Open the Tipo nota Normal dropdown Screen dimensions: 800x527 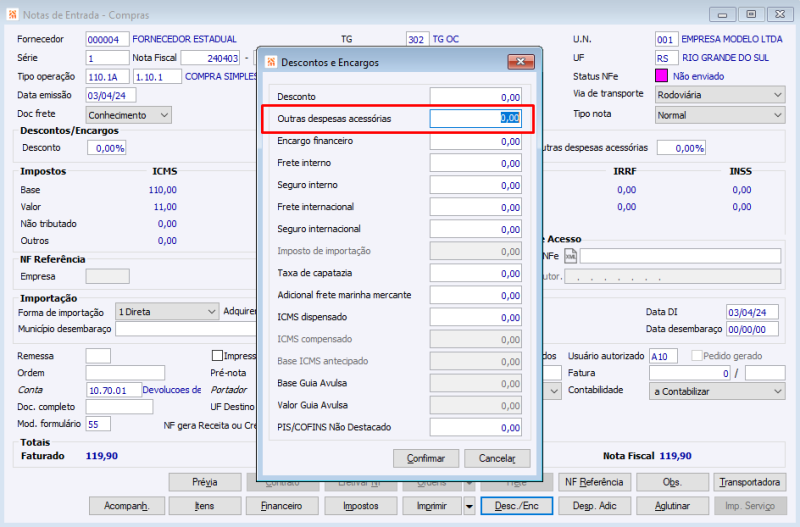click(720, 115)
